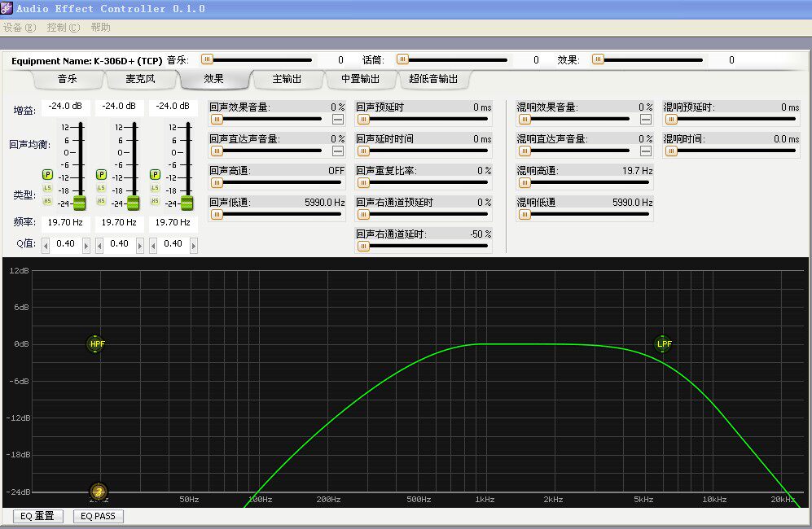Click the HPF node on the EQ graph
This screenshot has height=529, width=812.
[x=97, y=344]
